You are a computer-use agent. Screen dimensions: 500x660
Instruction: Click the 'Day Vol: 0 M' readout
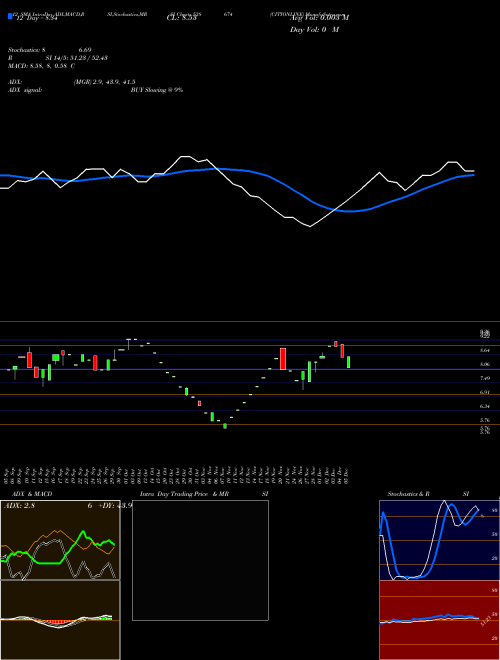click(x=314, y=30)
